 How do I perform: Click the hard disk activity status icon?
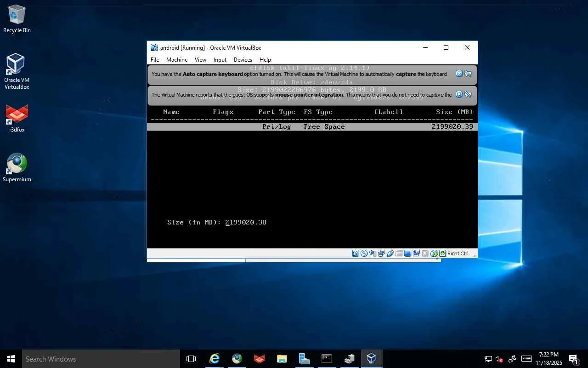[356, 253]
